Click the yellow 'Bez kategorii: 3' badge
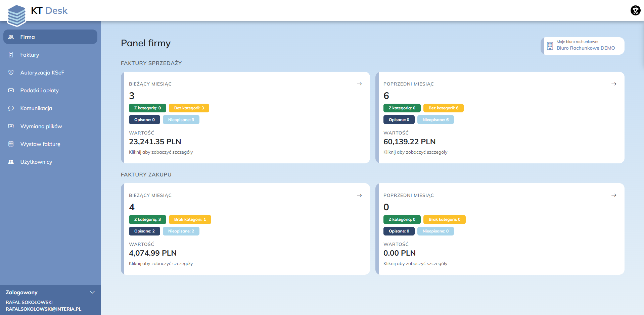The height and width of the screenshot is (315, 644). tap(189, 108)
